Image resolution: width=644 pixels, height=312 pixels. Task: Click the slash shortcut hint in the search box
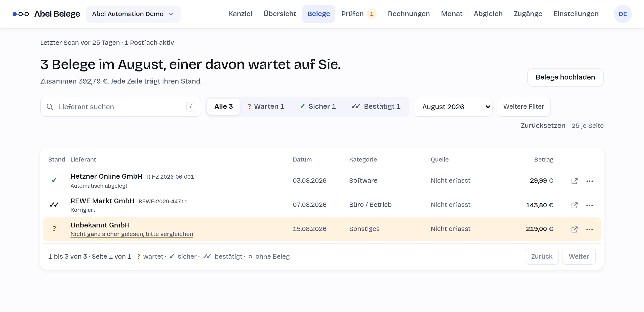[190, 107]
